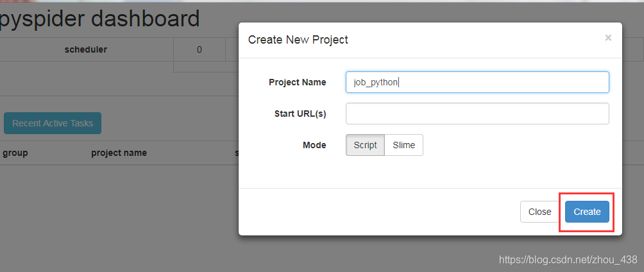Click the Mode label

[x=314, y=145]
